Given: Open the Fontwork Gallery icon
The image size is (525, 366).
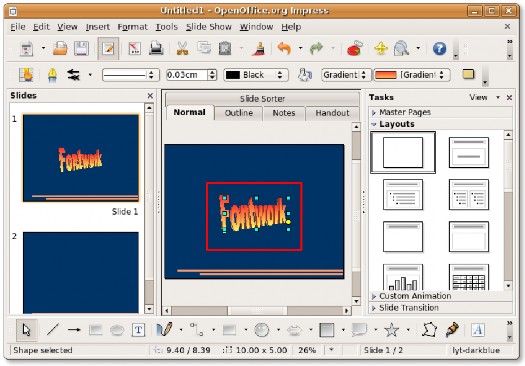Looking at the screenshot, I should [x=478, y=330].
